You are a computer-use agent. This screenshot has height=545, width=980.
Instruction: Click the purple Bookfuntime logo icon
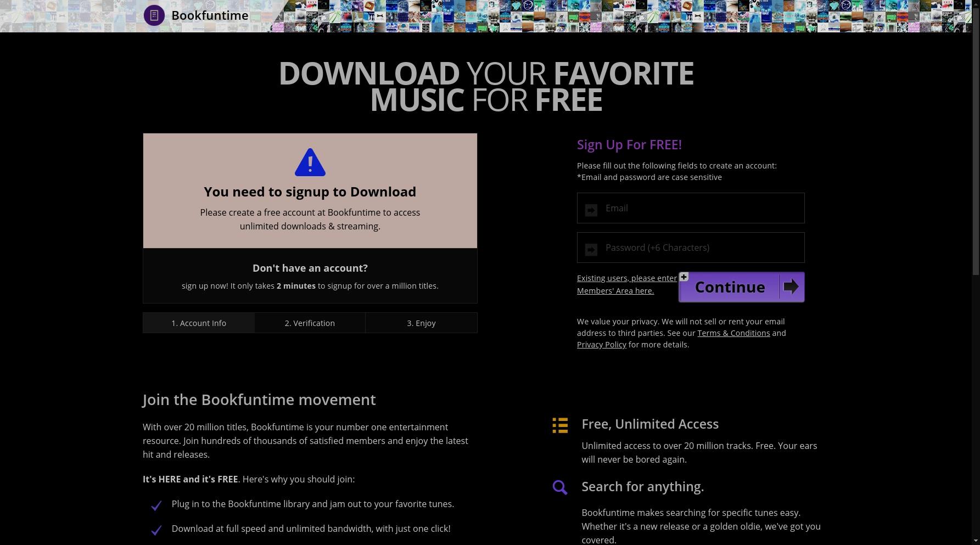tap(154, 15)
